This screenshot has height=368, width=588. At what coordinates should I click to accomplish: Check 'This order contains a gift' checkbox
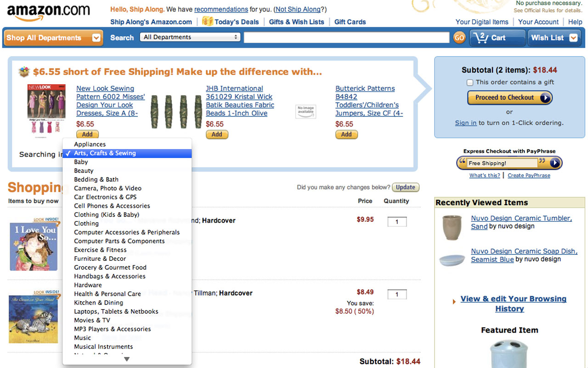point(470,82)
